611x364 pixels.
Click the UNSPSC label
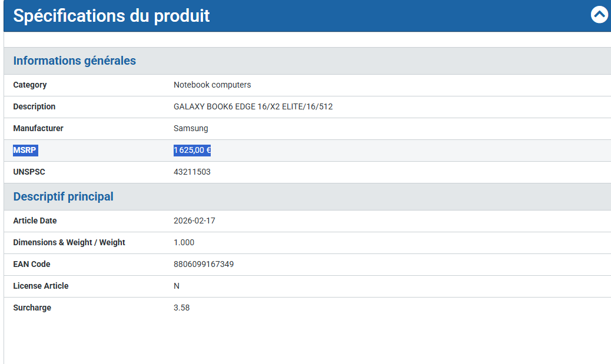[29, 172]
